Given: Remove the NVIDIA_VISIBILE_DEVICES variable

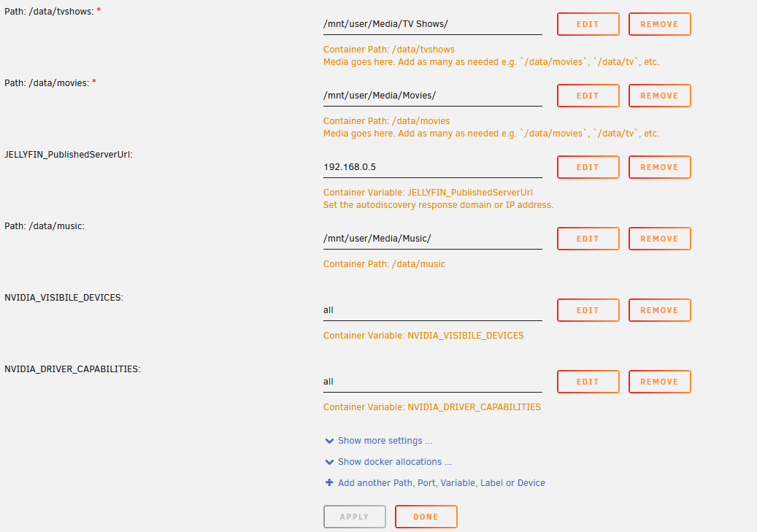Looking at the screenshot, I should tap(659, 310).
